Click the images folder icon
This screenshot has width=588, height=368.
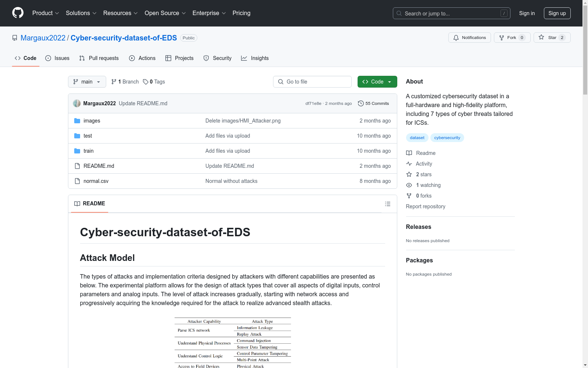[77, 120]
